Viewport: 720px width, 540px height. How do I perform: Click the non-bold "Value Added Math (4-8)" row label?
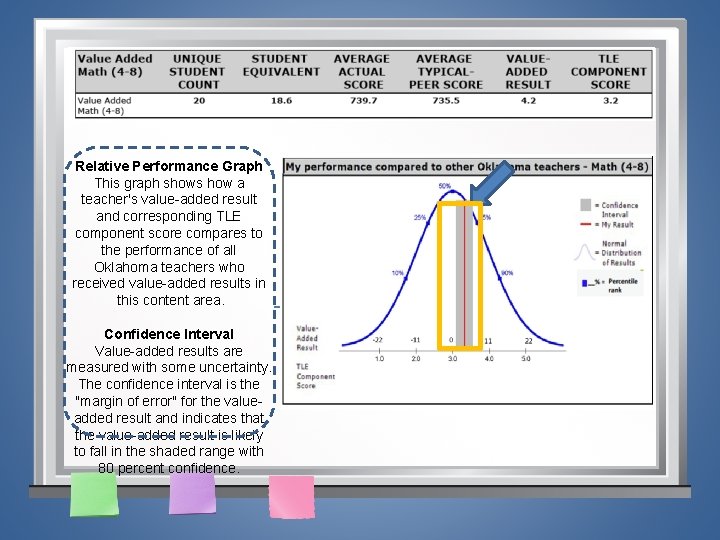104,106
